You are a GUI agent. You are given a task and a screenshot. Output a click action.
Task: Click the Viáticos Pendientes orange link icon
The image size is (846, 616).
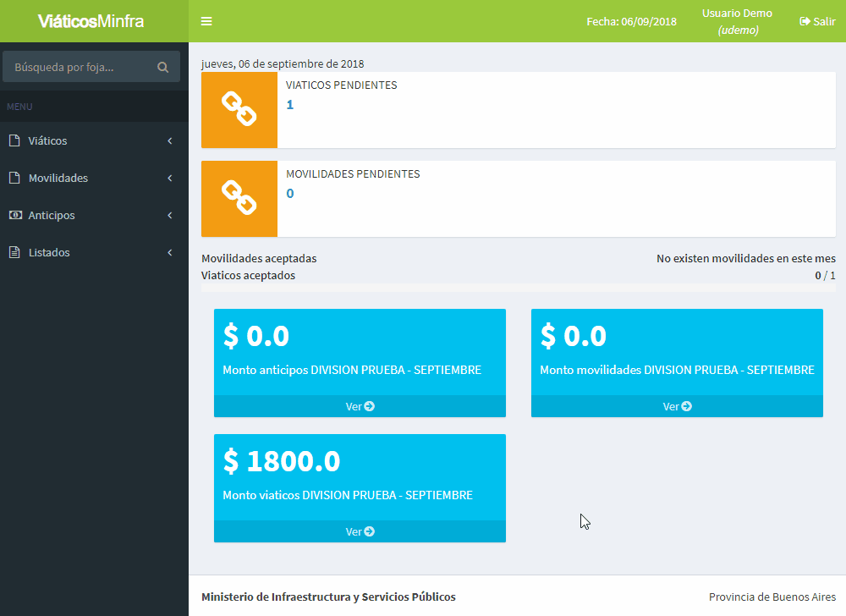(x=239, y=109)
